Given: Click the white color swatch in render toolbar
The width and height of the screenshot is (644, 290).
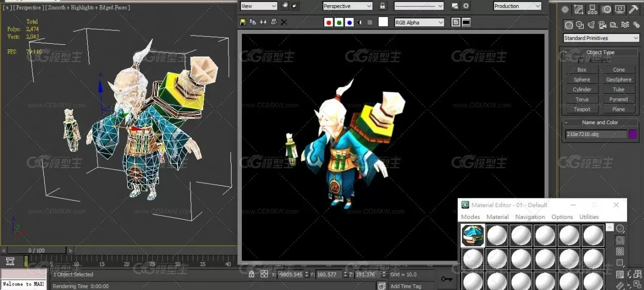Looking at the screenshot, I should click(383, 22).
